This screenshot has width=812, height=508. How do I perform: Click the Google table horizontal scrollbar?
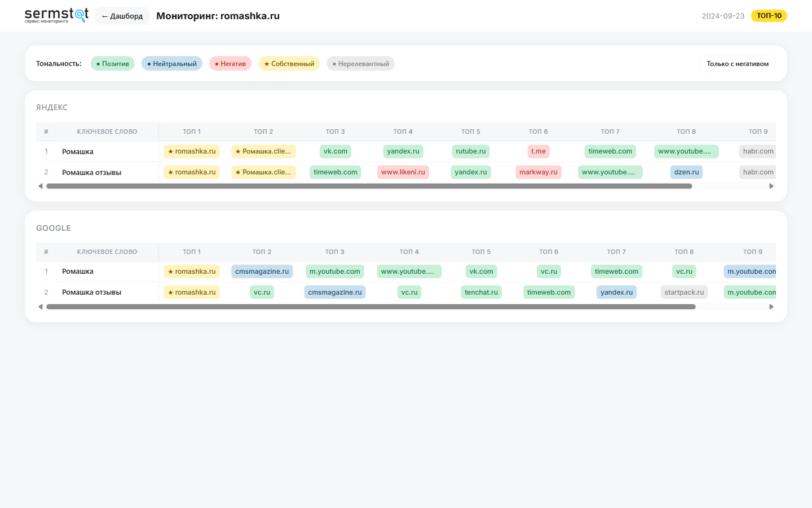pyautogui.click(x=371, y=307)
